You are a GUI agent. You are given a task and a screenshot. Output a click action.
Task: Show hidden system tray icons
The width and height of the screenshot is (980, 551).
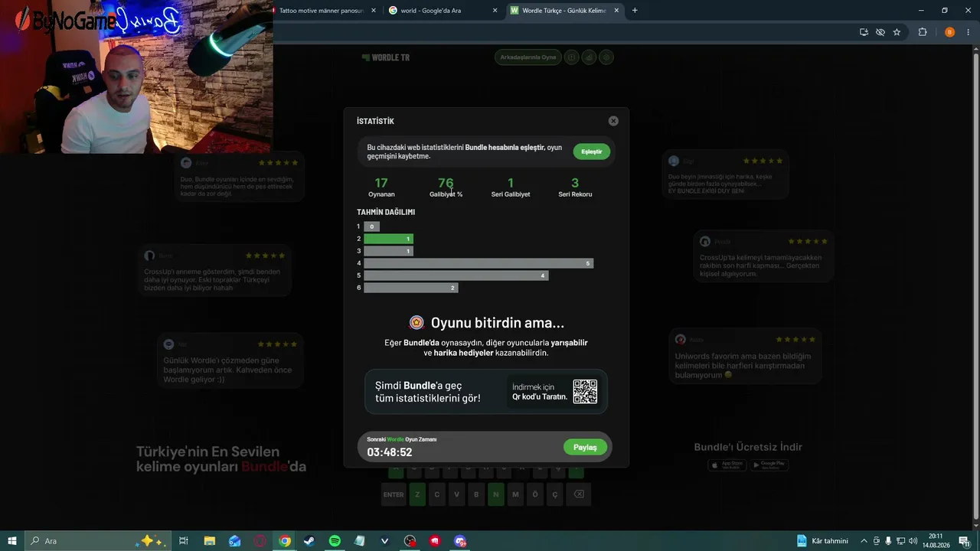(x=864, y=541)
